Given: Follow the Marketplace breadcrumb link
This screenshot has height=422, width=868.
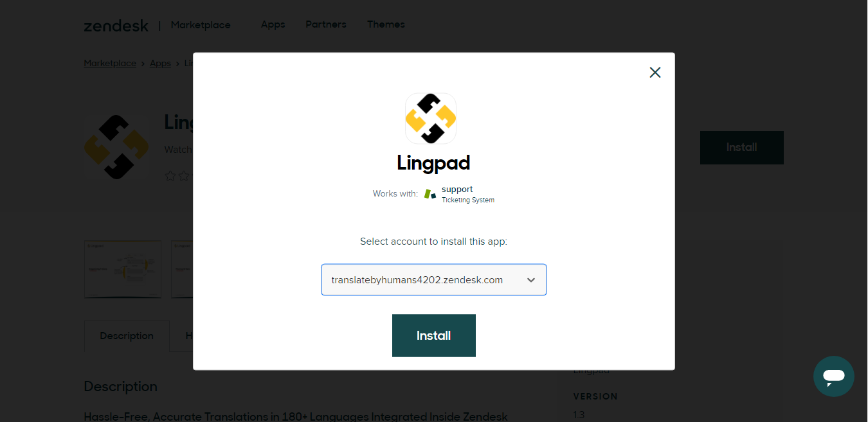Looking at the screenshot, I should click(110, 64).
